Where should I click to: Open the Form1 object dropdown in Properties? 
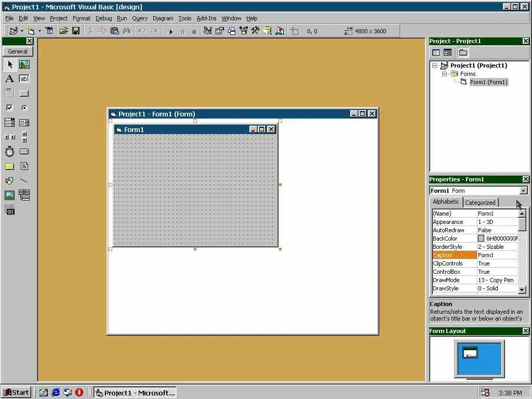pyautogui.click(x=524, y=191)
